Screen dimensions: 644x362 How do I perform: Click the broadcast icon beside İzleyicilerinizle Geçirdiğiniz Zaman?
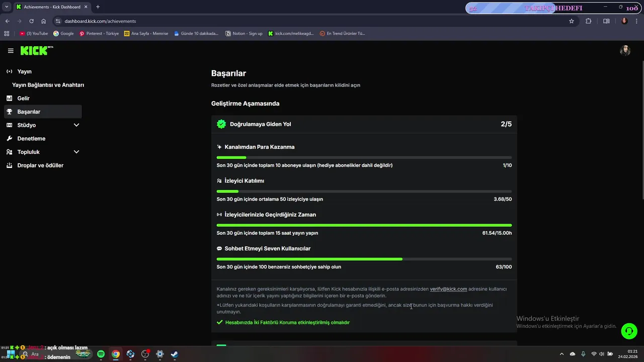click(x=219, y=215)
